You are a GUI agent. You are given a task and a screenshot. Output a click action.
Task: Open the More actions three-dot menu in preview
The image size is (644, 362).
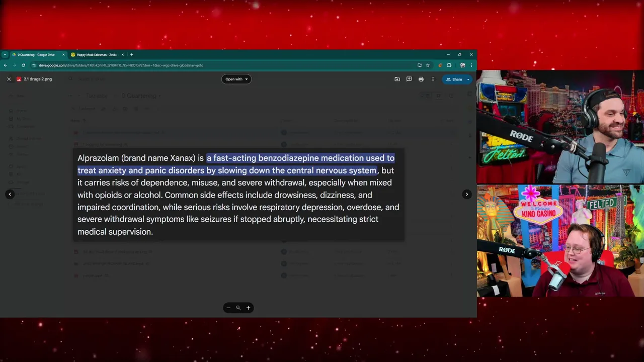(433, 79)
